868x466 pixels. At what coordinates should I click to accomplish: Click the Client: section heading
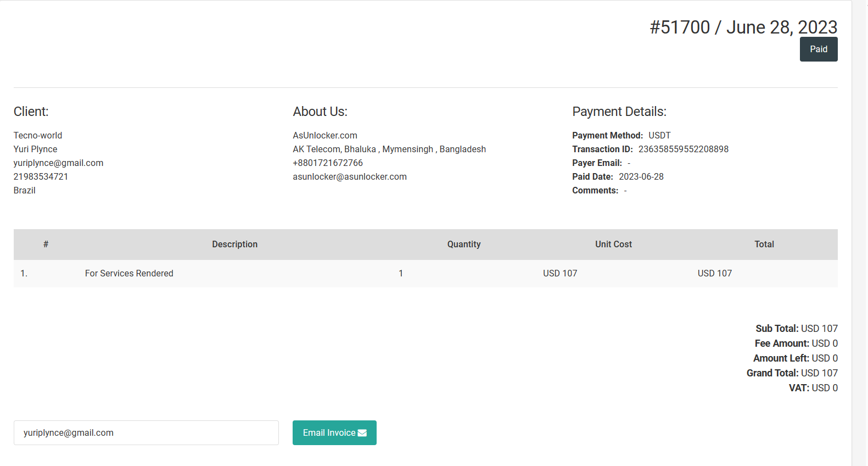[31, 112]
